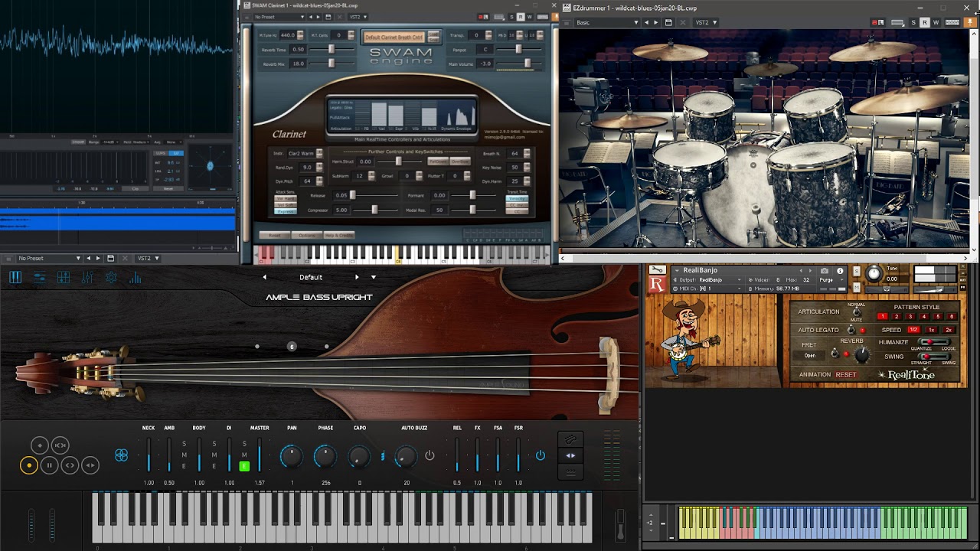Open the No Preset dropdown above Ample Bass
This screenshot has width=980, height=551.
[49, 259]
